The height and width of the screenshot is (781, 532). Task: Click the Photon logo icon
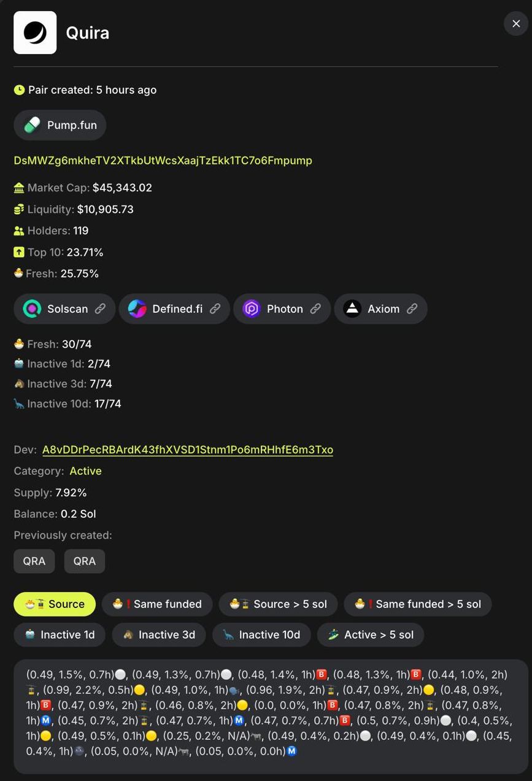pos(252,309)
